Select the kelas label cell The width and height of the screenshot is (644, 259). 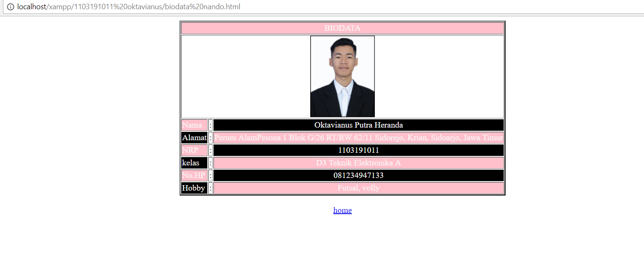[x=194, y=163]
